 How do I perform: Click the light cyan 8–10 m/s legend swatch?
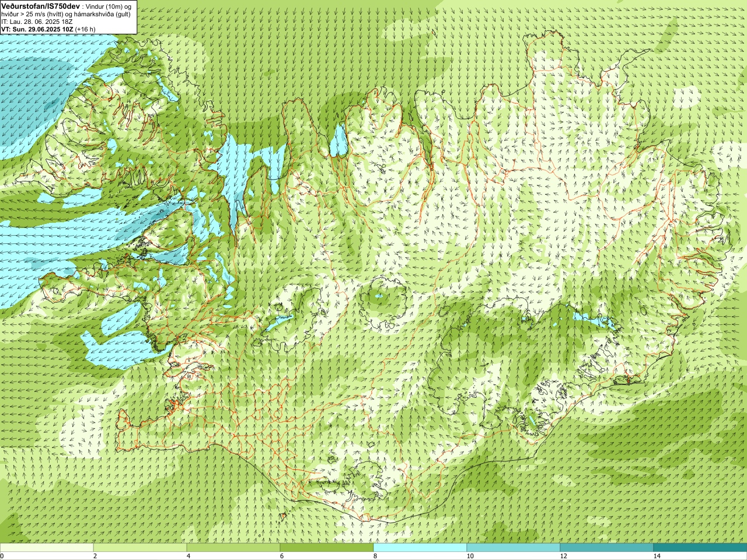pyautogui.click(x=420, y=548)
